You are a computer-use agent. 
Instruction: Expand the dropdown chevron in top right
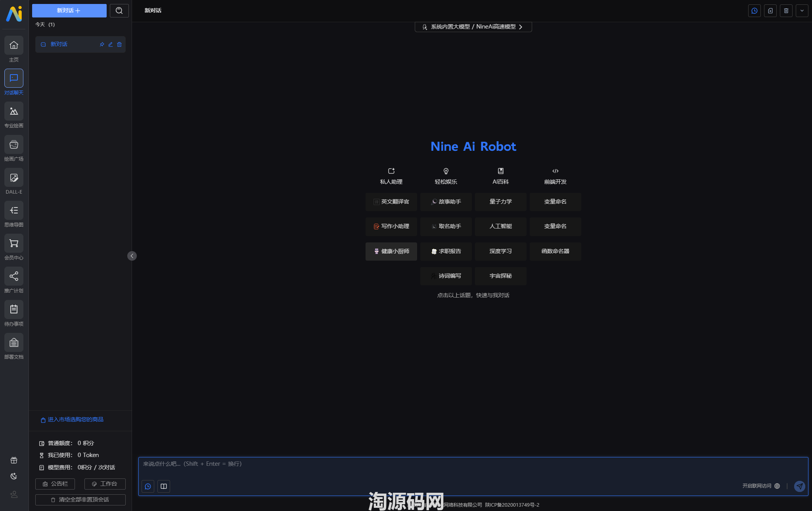click(x=802, y=11)
